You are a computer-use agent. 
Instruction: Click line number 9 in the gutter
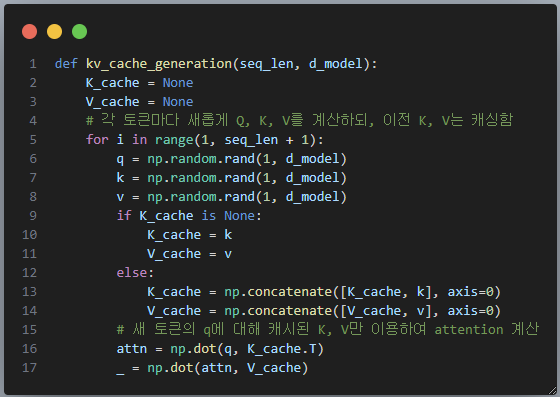33,216
